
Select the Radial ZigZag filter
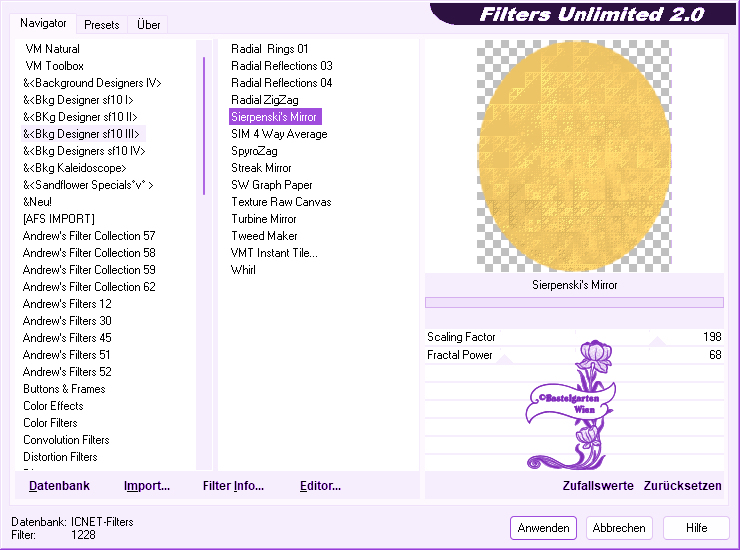(264, 100)
